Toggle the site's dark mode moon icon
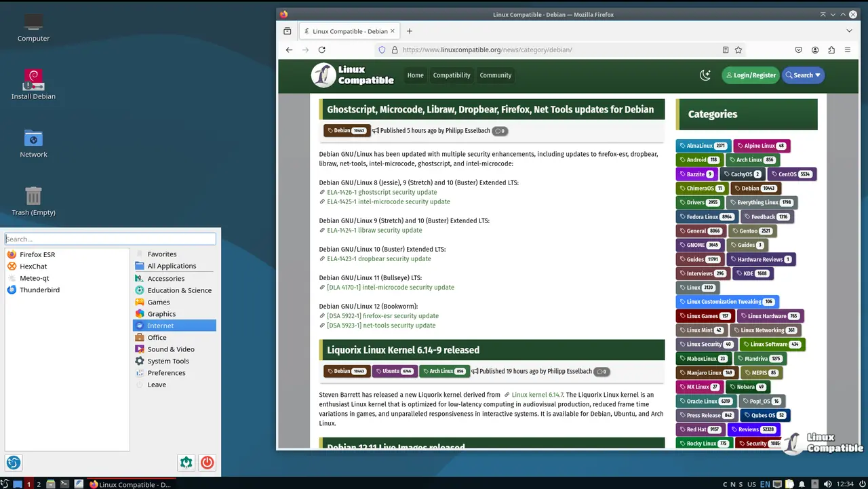 (x=705, y=75)
